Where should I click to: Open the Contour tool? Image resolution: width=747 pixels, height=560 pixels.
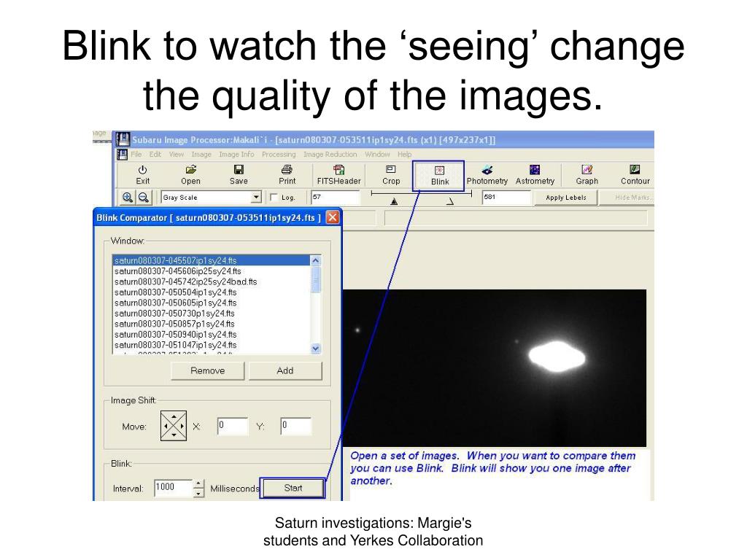(635, 175)
